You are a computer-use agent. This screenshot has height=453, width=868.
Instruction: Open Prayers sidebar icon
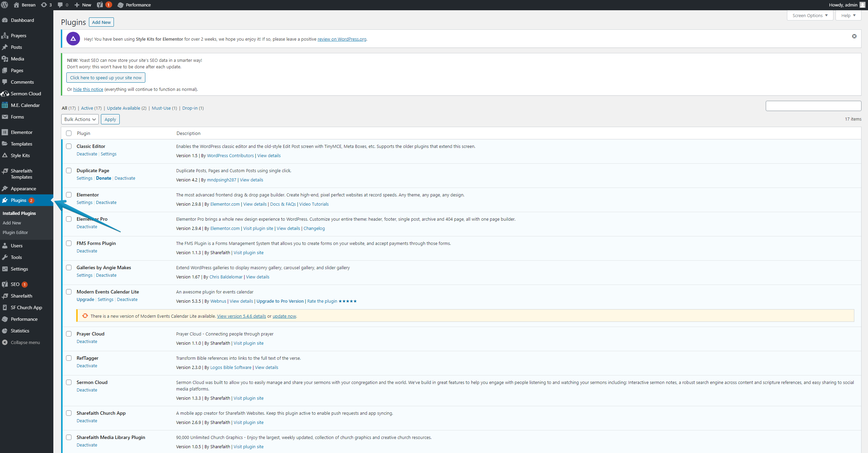(5, 36)
